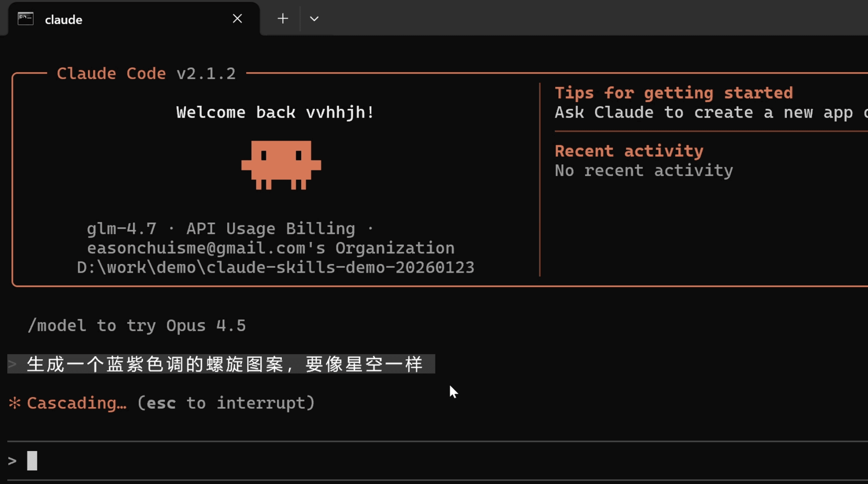The width and height of the screenshot is (868, 484).
Task: Click the terminal icon in claude tab
Action: click(x=26, y=19)
